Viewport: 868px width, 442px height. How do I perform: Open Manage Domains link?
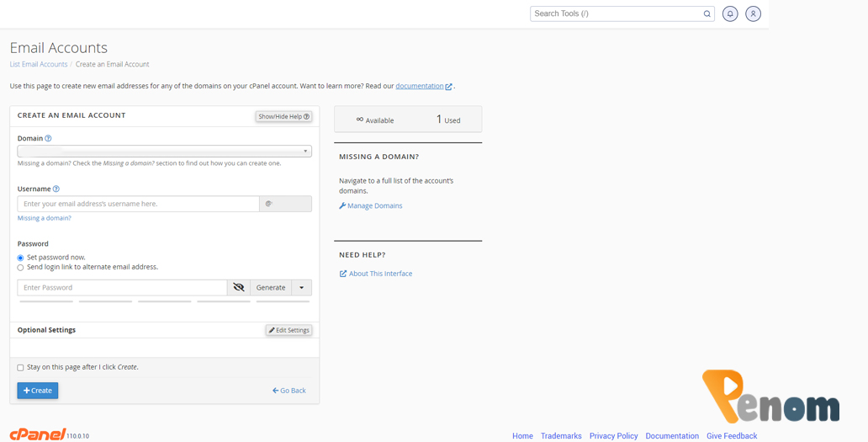click(371, 205)
